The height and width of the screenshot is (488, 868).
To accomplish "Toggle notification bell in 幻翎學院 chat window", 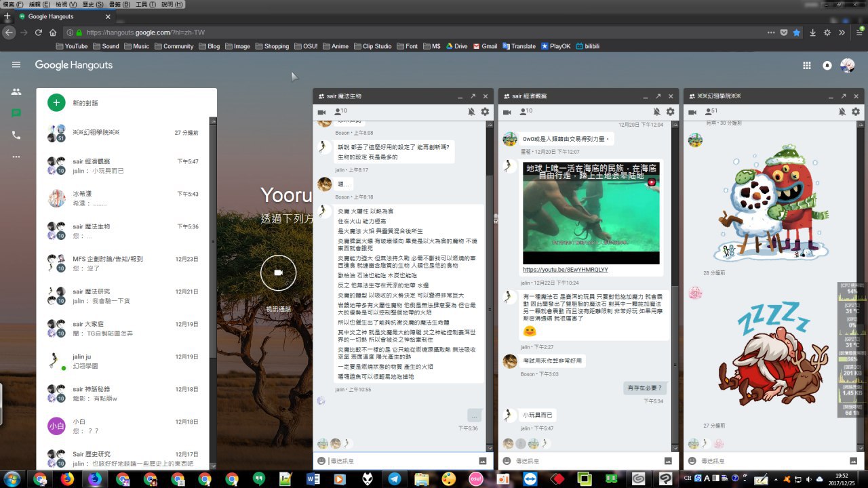I will 842,112.
